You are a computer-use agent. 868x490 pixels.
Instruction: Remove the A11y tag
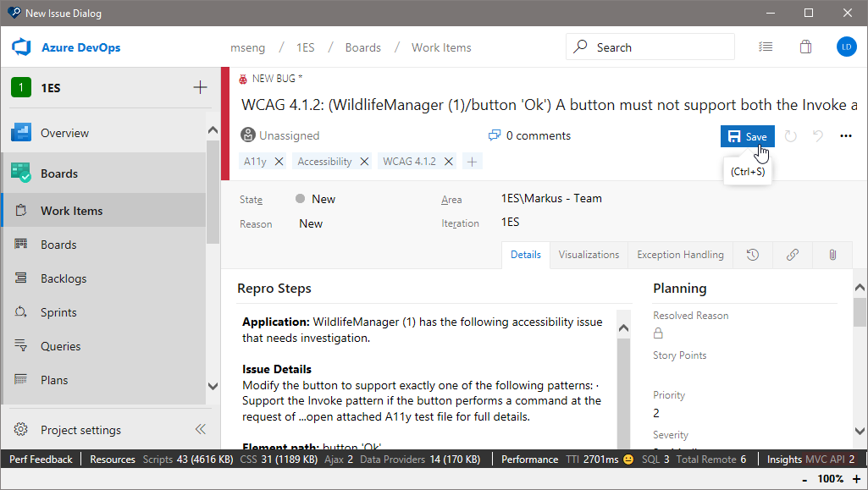(279, 162)
